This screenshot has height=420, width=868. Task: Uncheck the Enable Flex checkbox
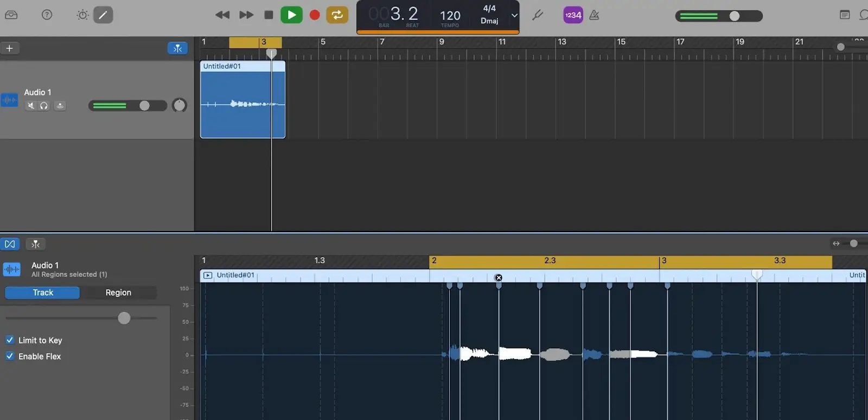pos(10,357)
